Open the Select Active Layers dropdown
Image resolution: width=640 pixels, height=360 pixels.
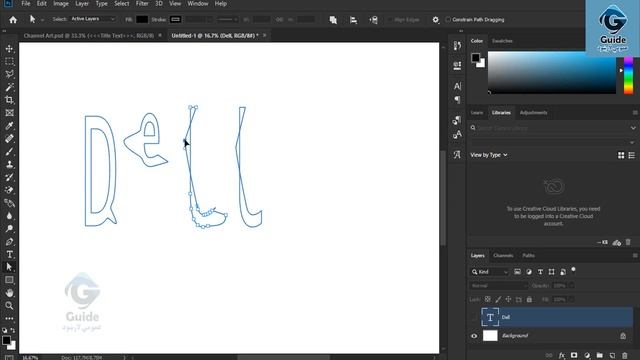93,19
